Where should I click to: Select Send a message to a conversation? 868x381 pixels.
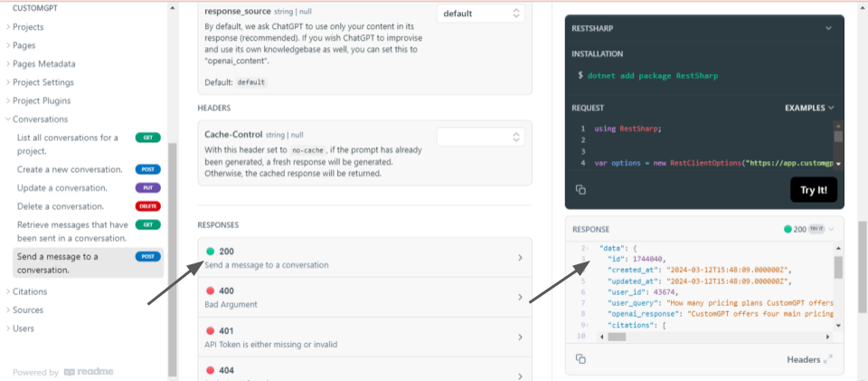coord(88,263)
